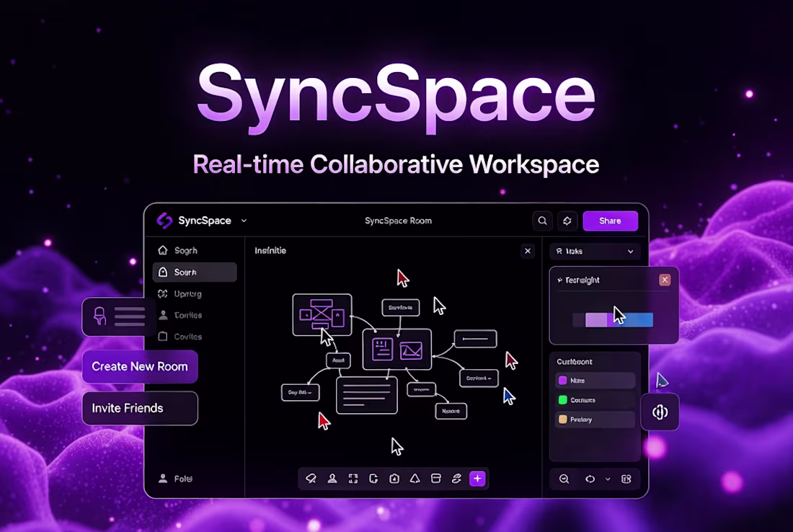Select the chain link tool in toolbar
The height and width of the screenshot is (532, 793).
(456, 479)
